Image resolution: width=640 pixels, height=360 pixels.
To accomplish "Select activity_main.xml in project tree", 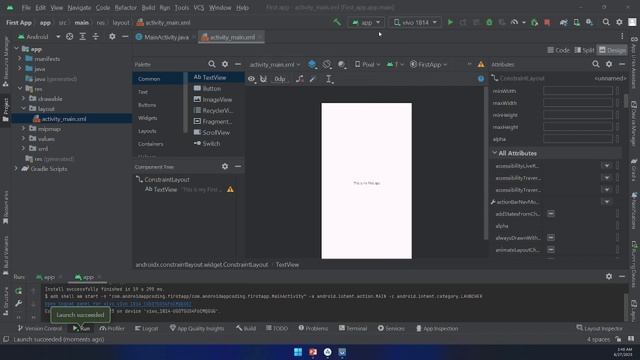I will pos(64,119).
